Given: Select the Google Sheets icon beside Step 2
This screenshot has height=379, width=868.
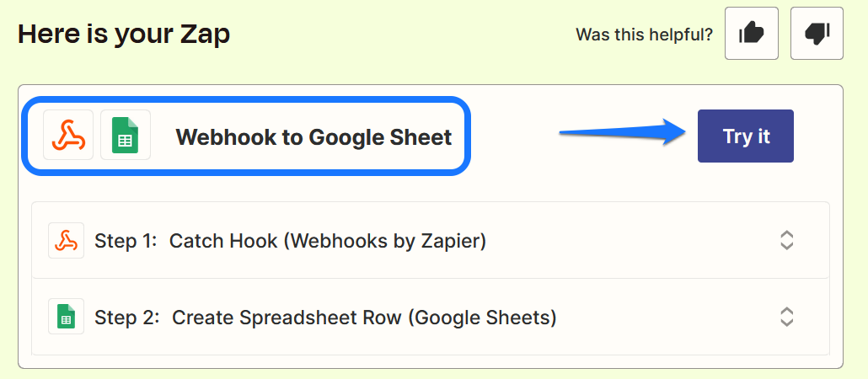Looking at the screenshot, I should tap(66, 318).
